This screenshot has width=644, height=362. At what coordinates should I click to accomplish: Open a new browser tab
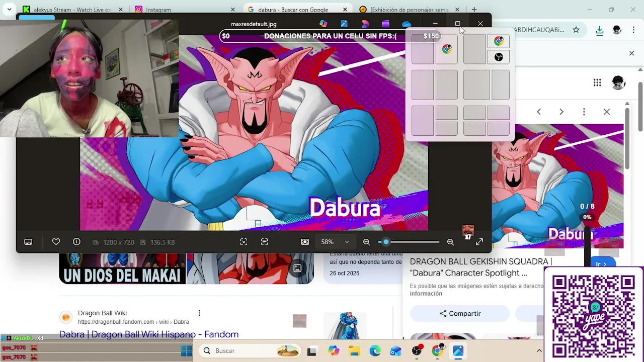[474, 10]
